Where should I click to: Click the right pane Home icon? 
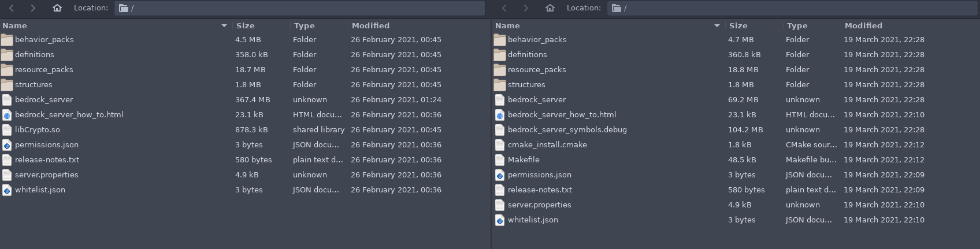click(550, 8)
